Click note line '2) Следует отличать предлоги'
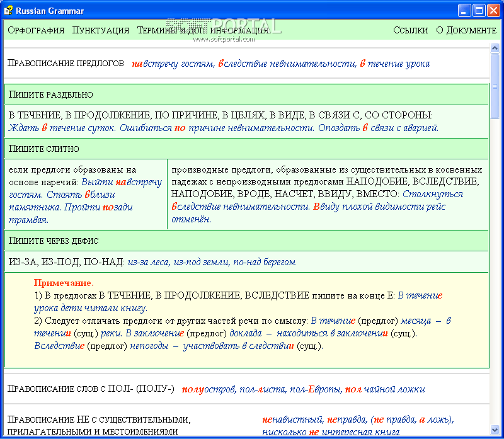 click(x=171, y=321)
